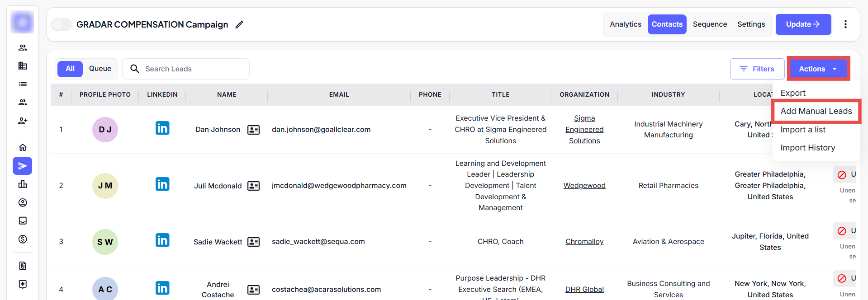The image size is (868, 300).
Task: Expand the Actions dropdown
Action: (x=818, y=69)
